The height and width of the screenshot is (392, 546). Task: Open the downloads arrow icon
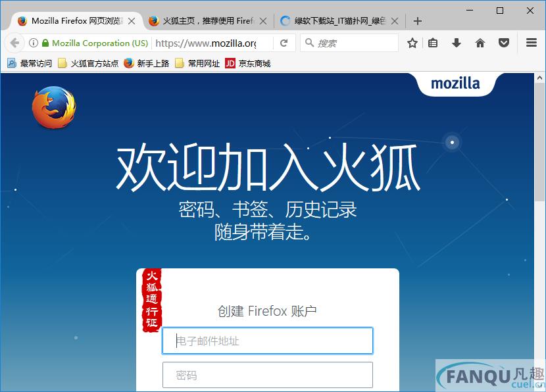click(x=456, y=43)
